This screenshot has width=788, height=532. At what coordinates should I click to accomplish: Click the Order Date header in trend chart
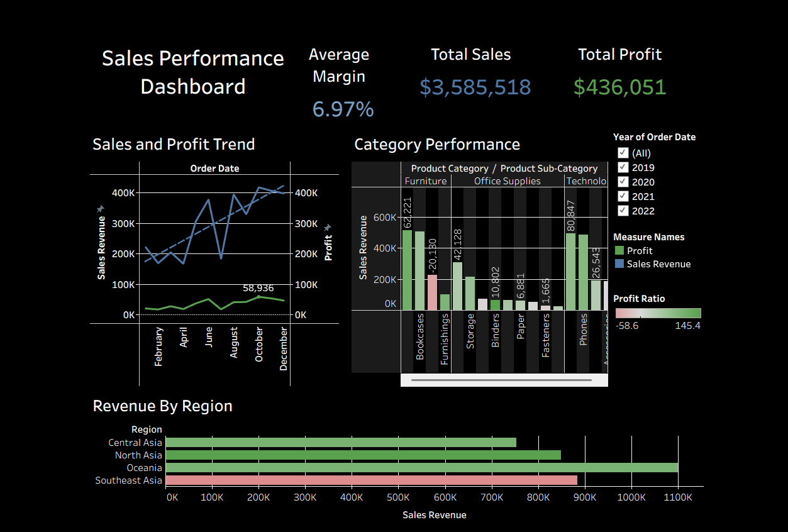tap(214, 169)
